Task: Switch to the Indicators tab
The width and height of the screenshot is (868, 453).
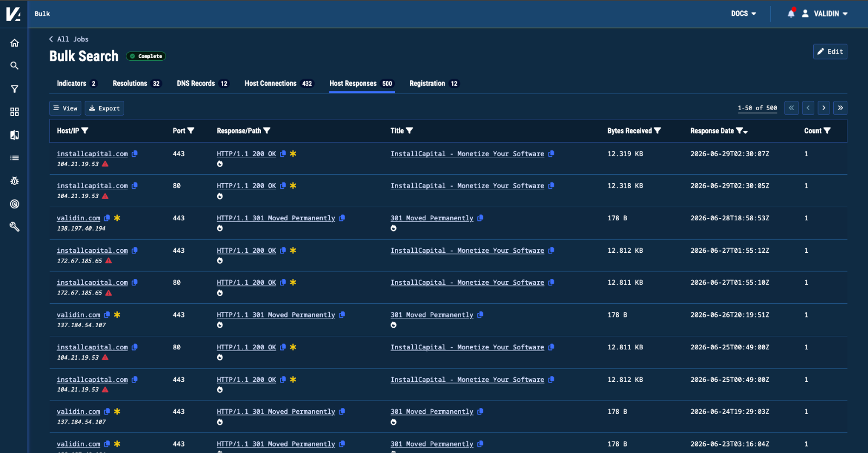Action: [76, 84]
